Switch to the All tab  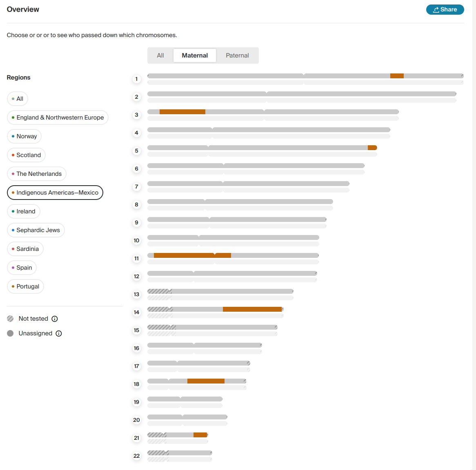pyautogui.click(x=160, y=55)
